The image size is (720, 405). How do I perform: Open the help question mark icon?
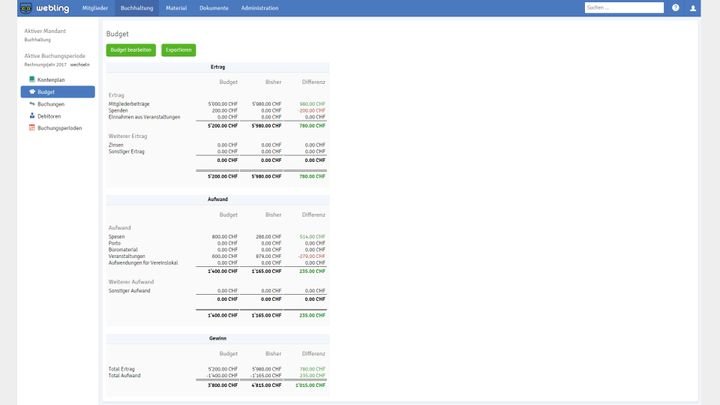[x=676, y=8]
